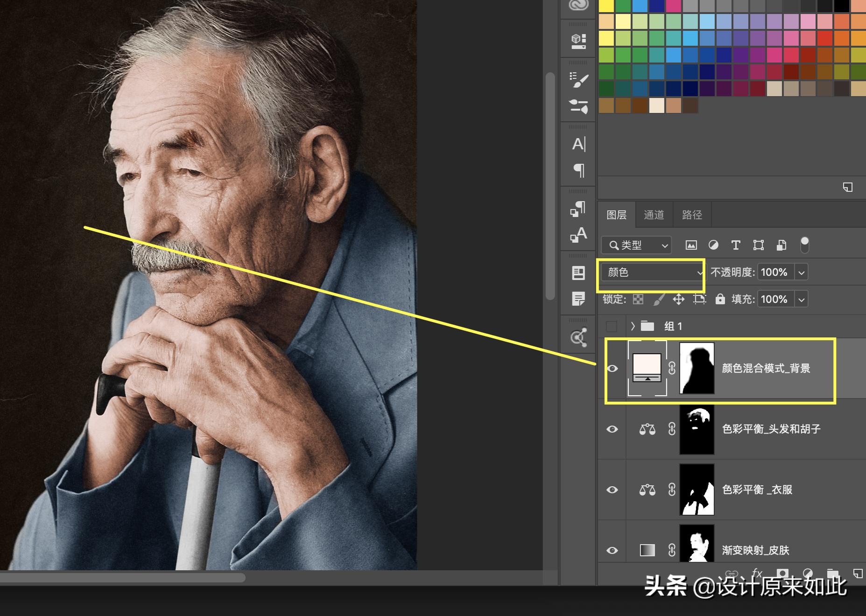This screenshot has height=616, width=866.
Task: Filter layers by type (T) icon
Action: tap(736, 245)
